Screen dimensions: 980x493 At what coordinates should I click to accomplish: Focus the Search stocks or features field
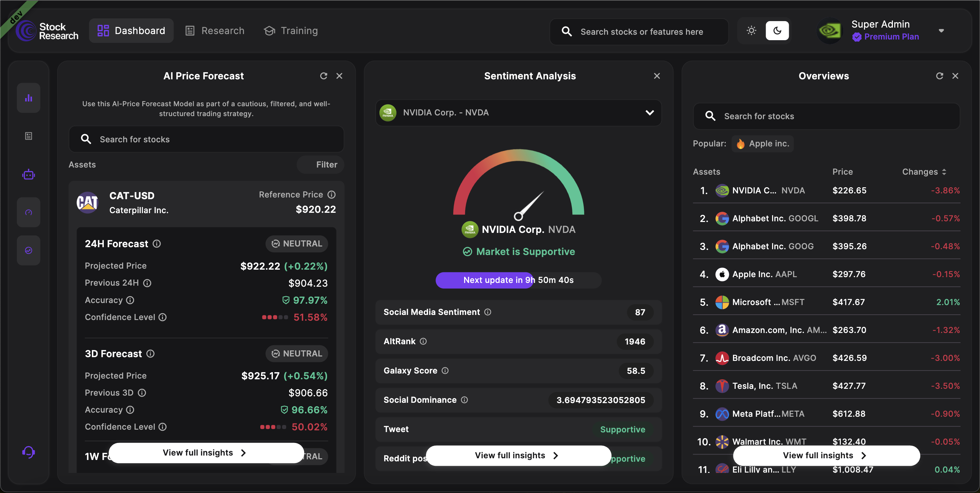pyautogui.click(x=639, y=32)
